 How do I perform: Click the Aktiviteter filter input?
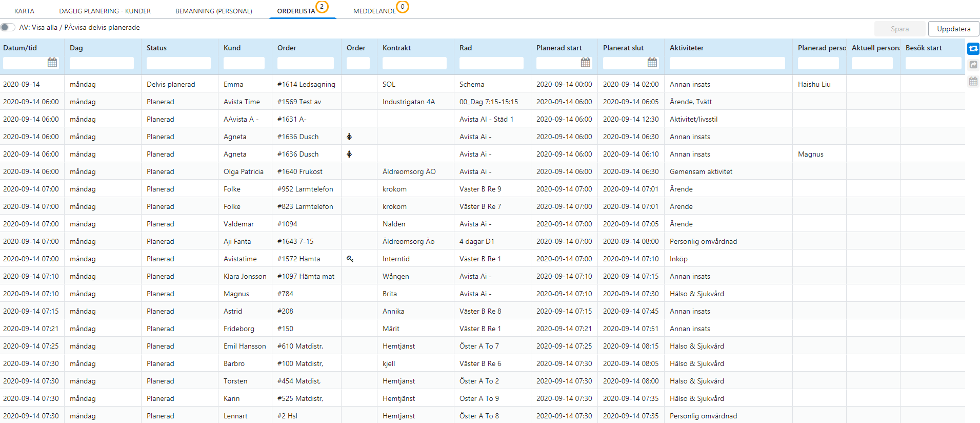point(727,63)
